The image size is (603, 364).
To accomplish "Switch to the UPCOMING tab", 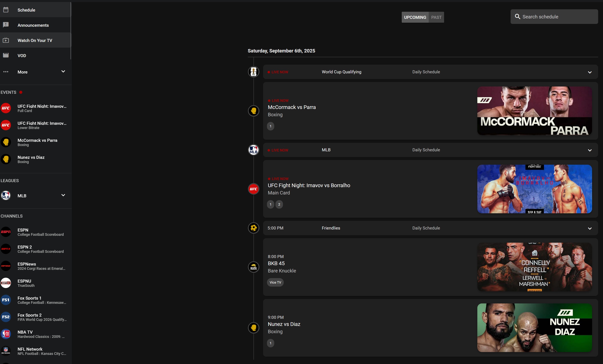I will [x=415, y=17].
